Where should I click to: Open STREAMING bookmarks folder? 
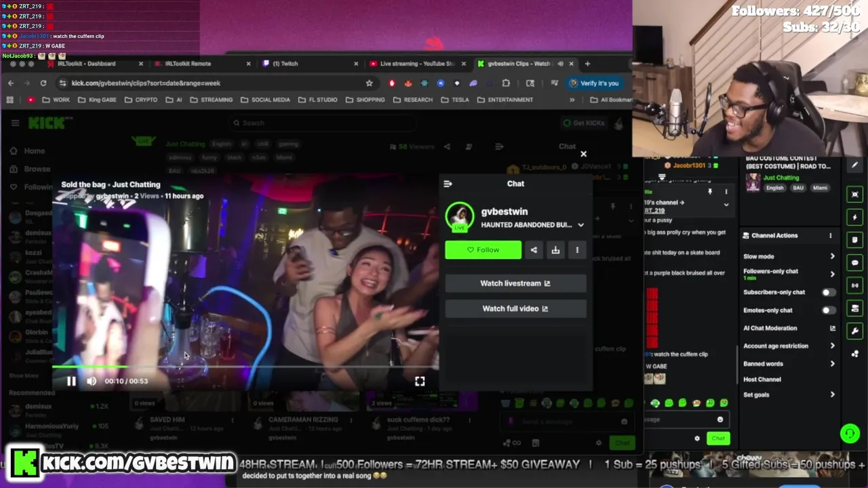(212, 100)
